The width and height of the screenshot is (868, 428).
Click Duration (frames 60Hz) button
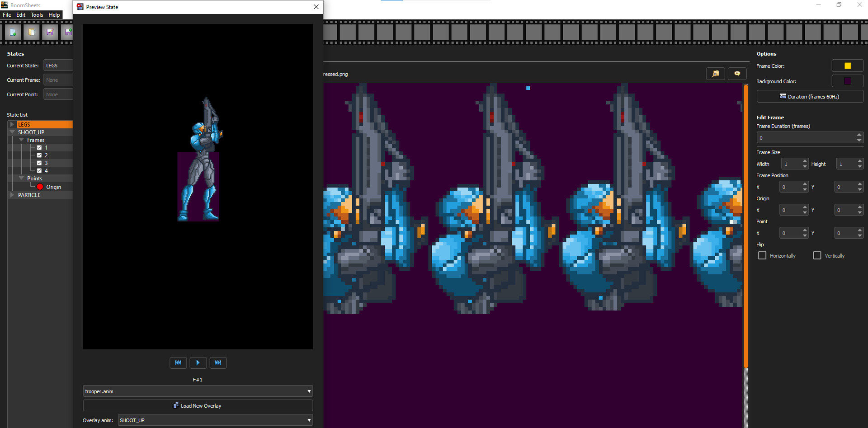(x=810, y=96)
